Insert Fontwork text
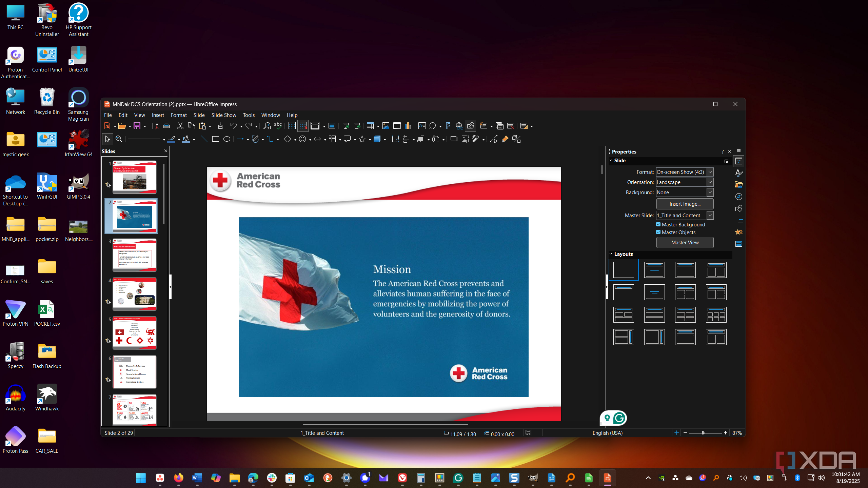 [x=448, y=126]
